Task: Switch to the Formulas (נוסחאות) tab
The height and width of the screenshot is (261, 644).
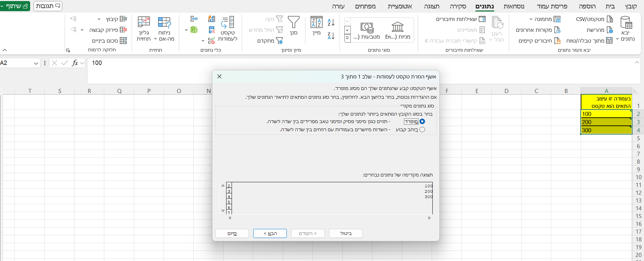Action: [514, 6]
